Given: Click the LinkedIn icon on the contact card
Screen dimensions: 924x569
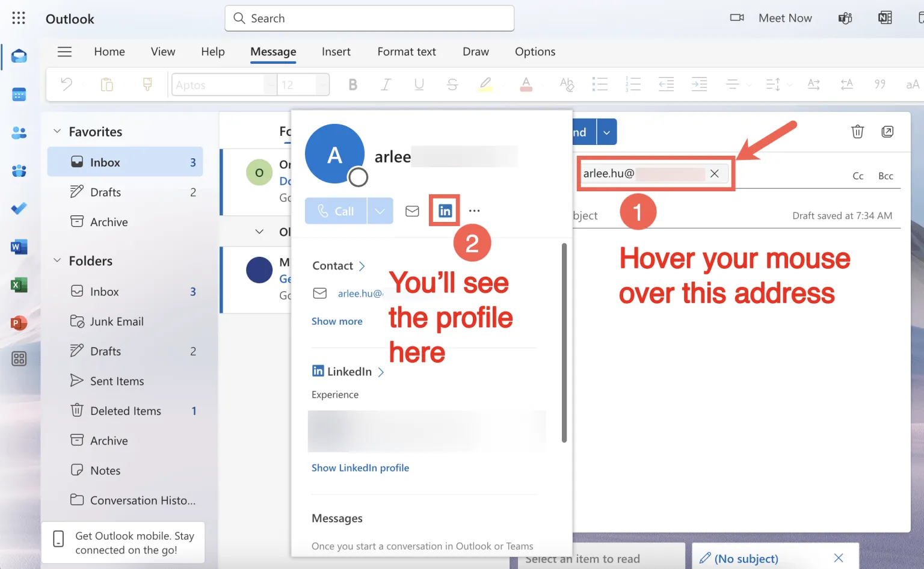Looking at the screenshot, I should [444, 210].
